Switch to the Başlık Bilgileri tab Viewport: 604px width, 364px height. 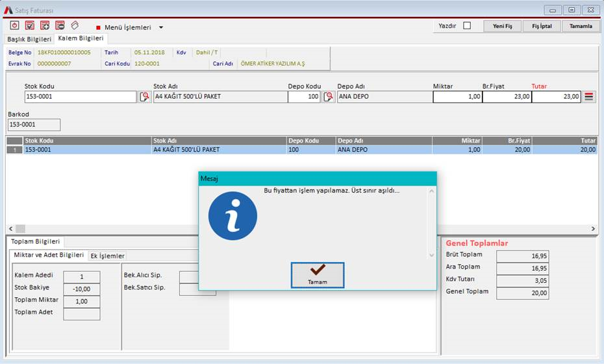pyautogui.click(x=29, y=39)
